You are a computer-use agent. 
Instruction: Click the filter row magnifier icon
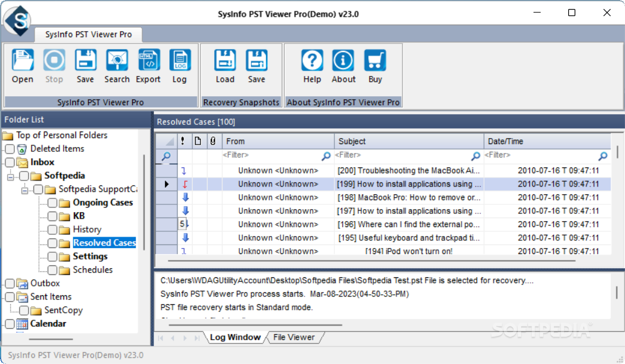(166, 156)
